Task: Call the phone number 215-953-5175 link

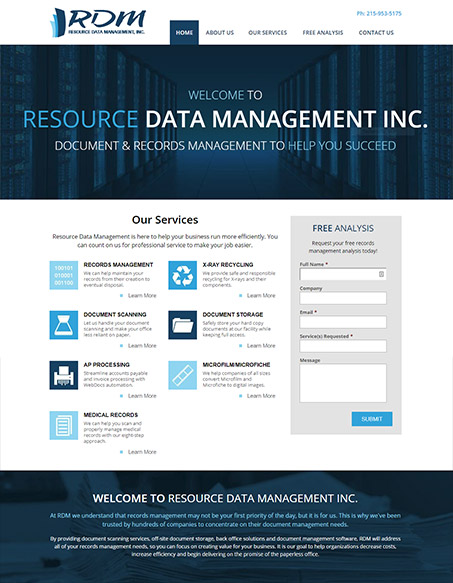Action: (x=379, y=13)
